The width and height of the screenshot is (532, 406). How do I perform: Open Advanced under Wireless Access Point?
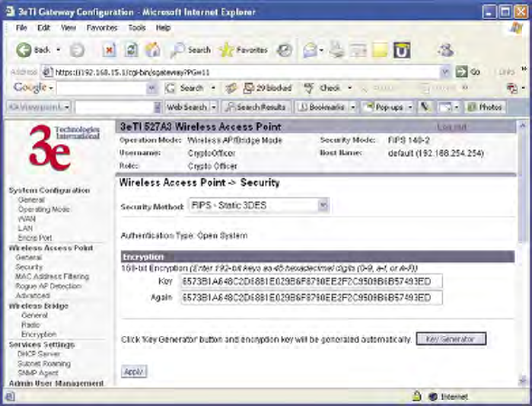(x=33, y=296)
